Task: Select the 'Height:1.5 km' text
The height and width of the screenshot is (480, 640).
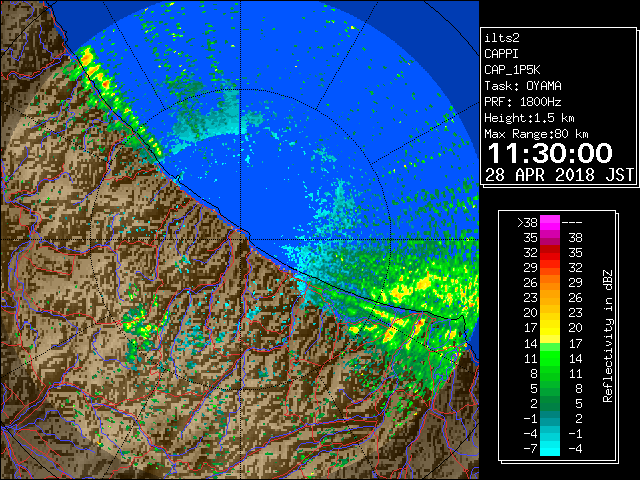Action: click(529, 118)
